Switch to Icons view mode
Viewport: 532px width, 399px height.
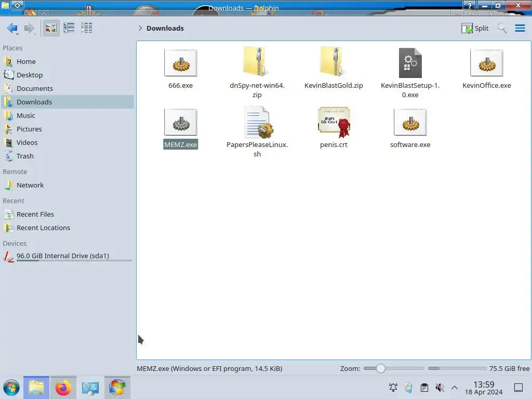pyautogui.click(x=51, y=28)
